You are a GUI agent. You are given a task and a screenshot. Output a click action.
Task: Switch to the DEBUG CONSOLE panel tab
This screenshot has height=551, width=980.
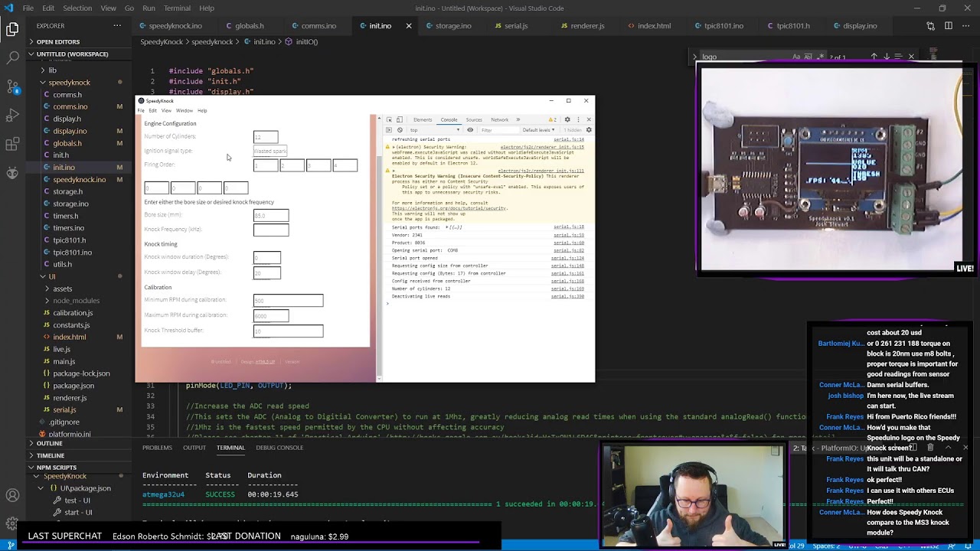coord(279,448)
